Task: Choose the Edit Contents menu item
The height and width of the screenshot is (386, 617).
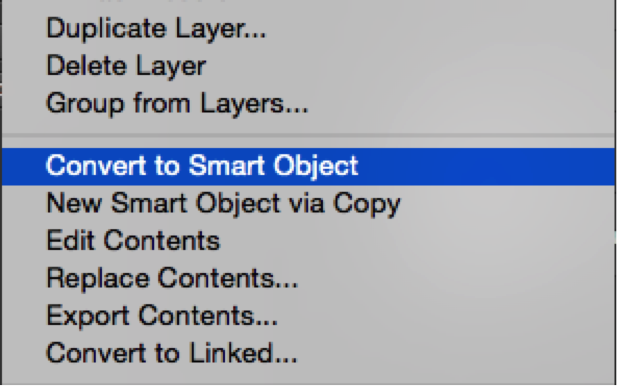Action: tap(308, 241)
